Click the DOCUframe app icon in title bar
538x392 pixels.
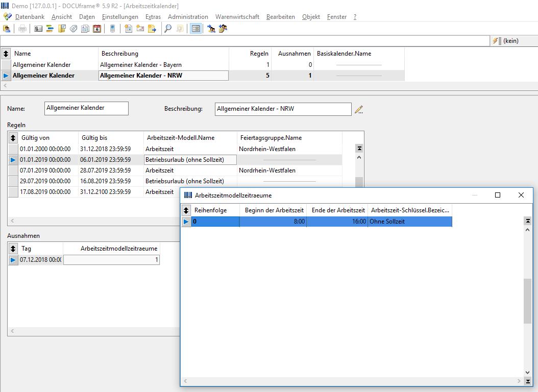point(5,6)
